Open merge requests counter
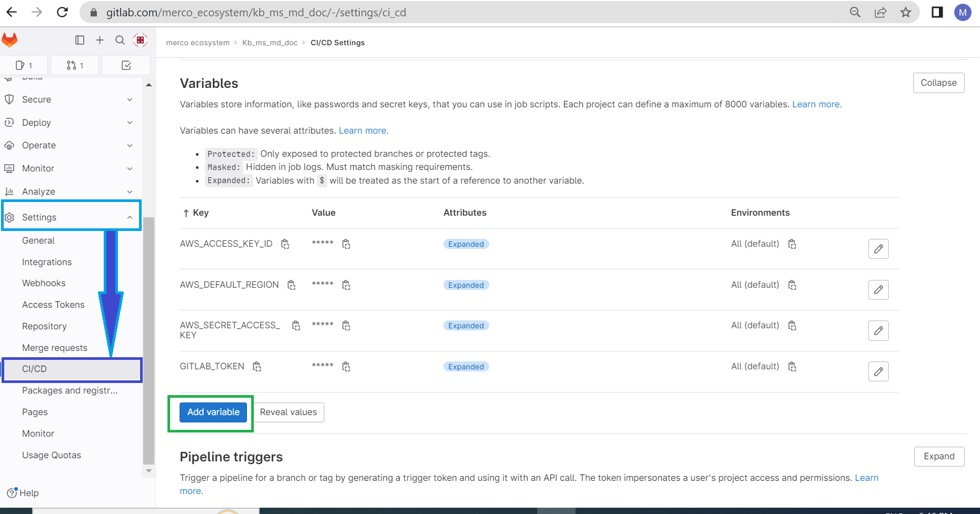This screenshot has height=514, width=980. click(x=75, y=65)
